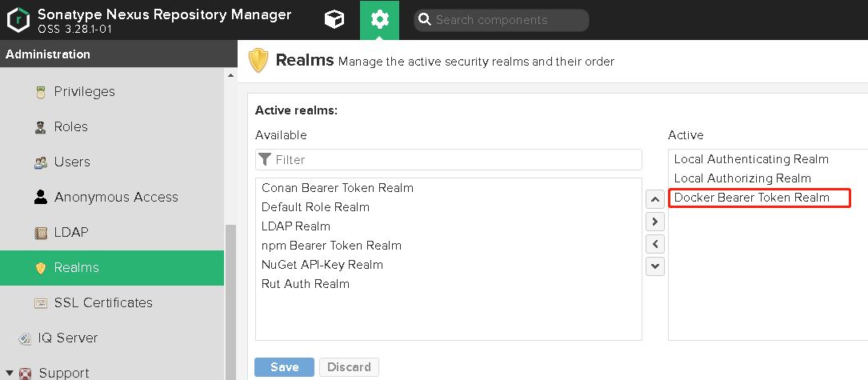
Task: Open the Administration gear icon
Action: click(379, 20)
